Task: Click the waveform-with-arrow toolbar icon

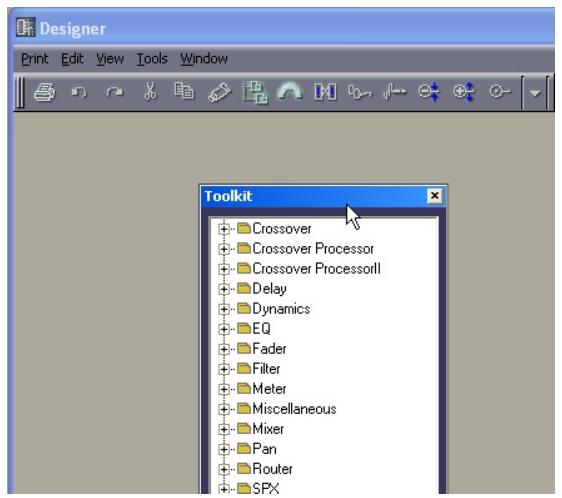Action: tap(395, 92)
